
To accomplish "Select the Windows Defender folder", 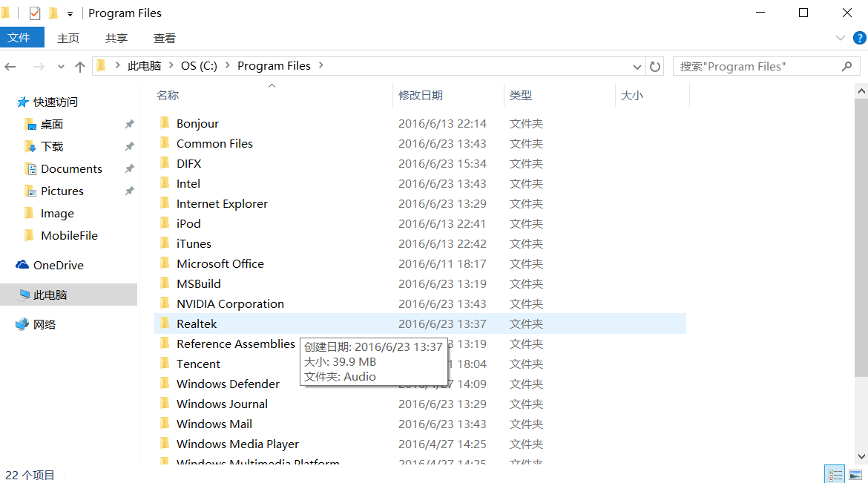I will pos(228,384).
